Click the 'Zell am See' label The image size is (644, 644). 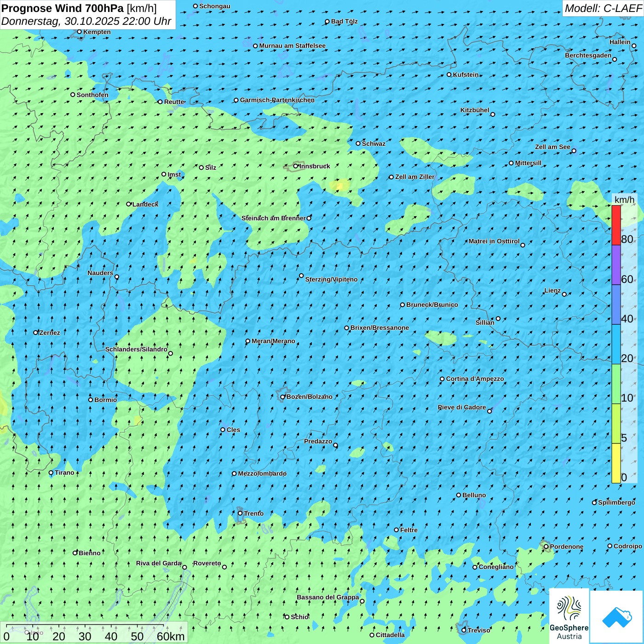(552, 147)
